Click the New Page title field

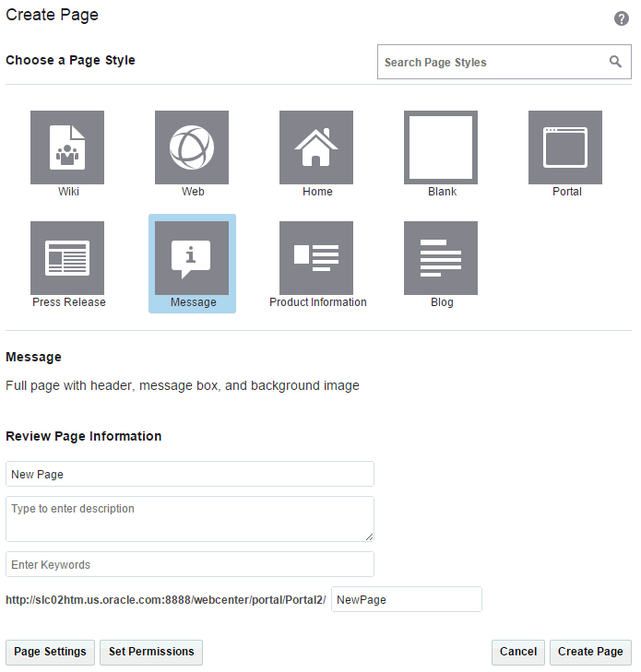pyautogui.click(x=190, y=474)
